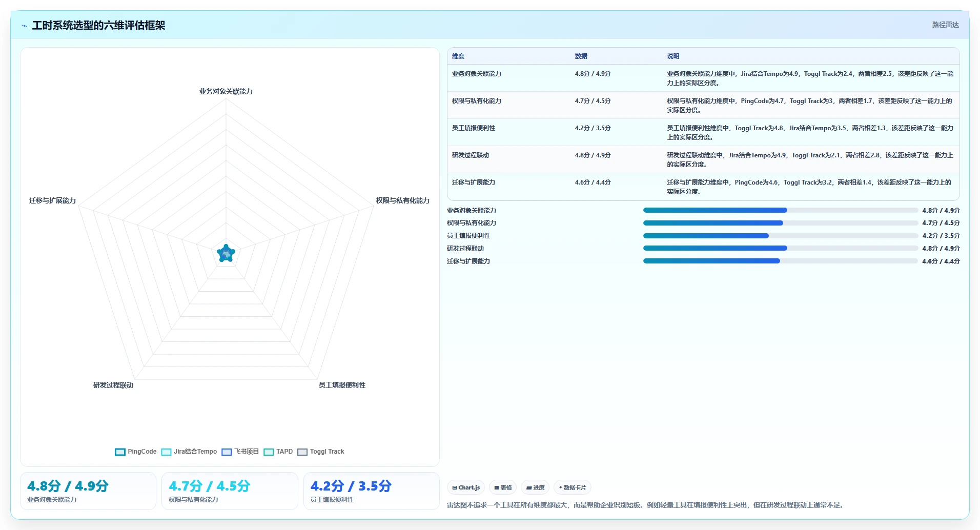Open the 4.2分 / 3.5分 stat card
The image size is (980, 530).
372,491
